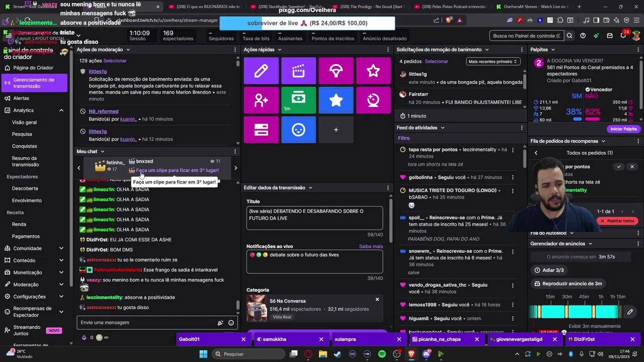Collapse the Ações de moderação panel
This screenshot has width=644, height=362.
128,50
